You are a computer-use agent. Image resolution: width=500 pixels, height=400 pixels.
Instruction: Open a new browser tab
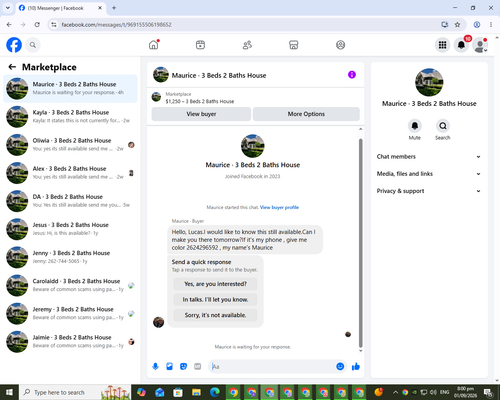coord(114,8)
